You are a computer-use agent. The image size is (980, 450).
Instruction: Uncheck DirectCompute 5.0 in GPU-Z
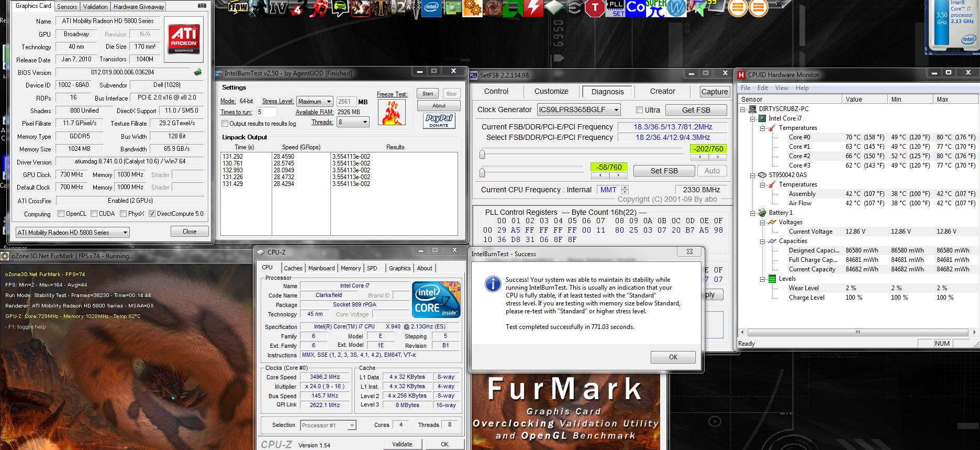152,214
